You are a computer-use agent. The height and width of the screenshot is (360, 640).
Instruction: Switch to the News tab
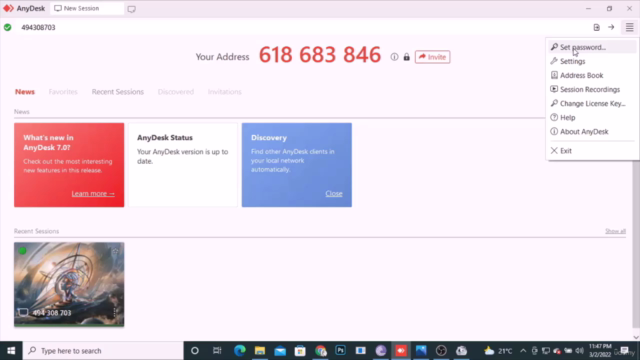pos(25,92)
